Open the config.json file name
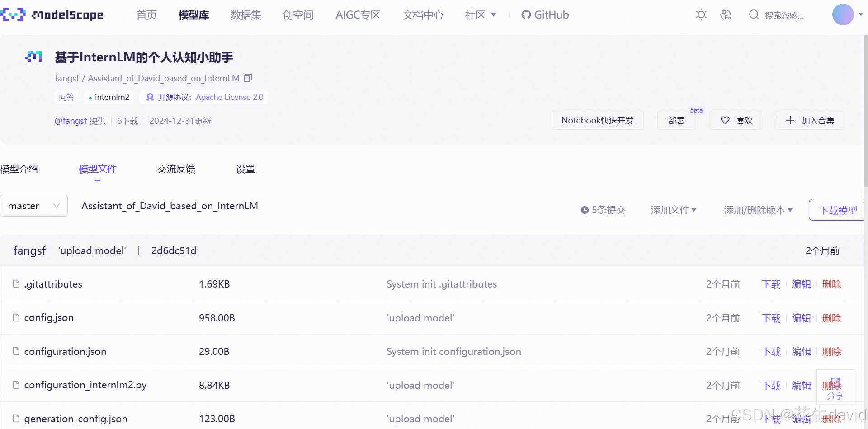868x429 pixels. click(49, 317)
